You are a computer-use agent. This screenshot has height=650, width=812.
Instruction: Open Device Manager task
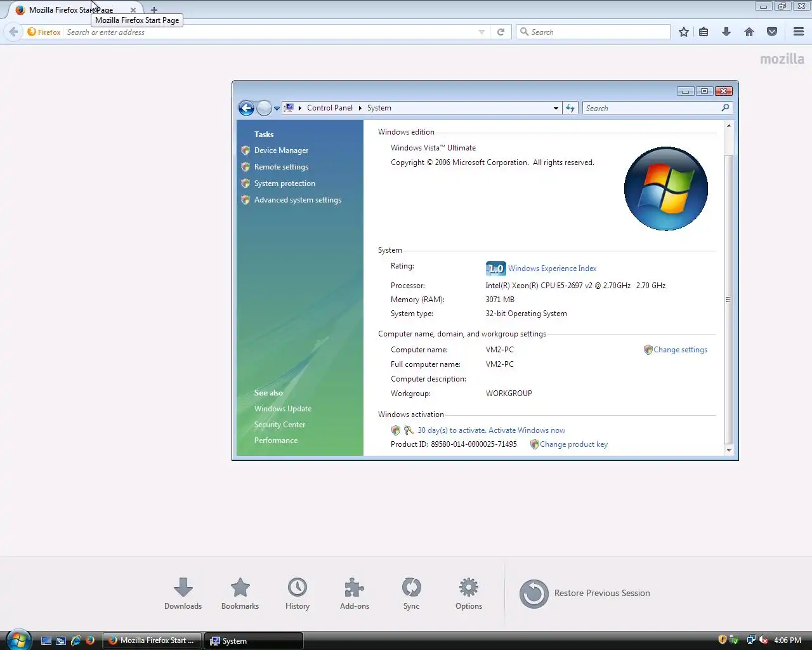281,150
